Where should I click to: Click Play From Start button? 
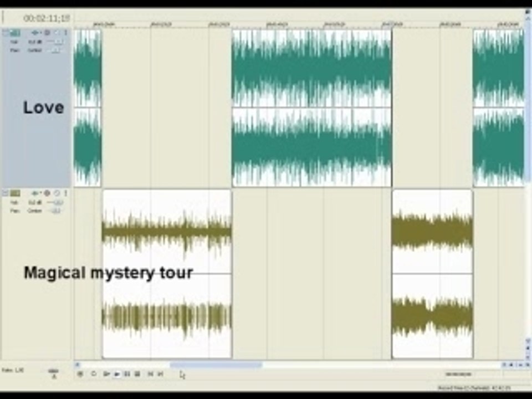(106, 374)
